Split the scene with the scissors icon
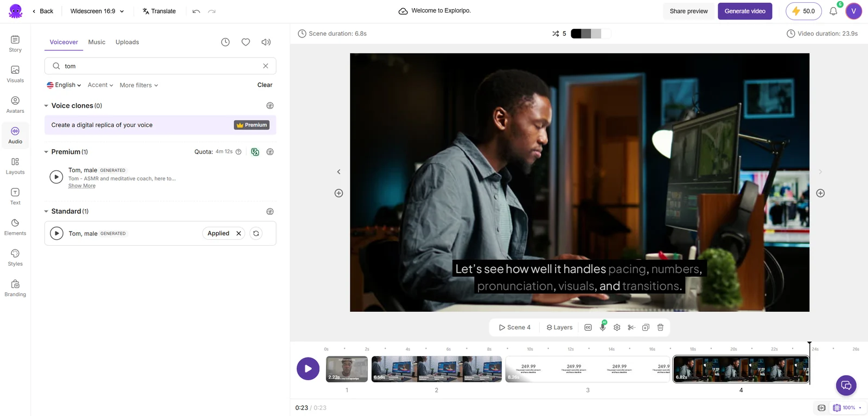This screenshot has width=868, height=416. 631,328
